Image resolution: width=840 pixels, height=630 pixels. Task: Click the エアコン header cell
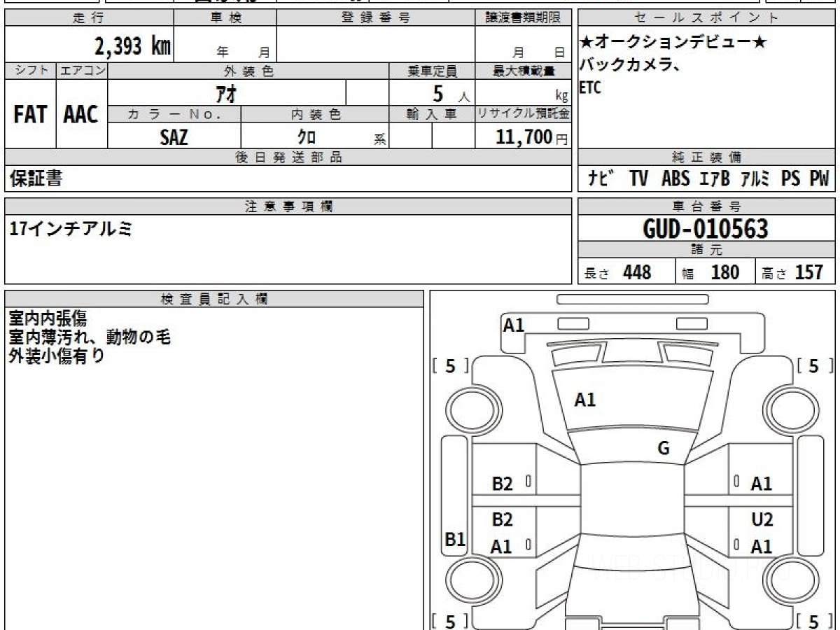tap(82, 71)
